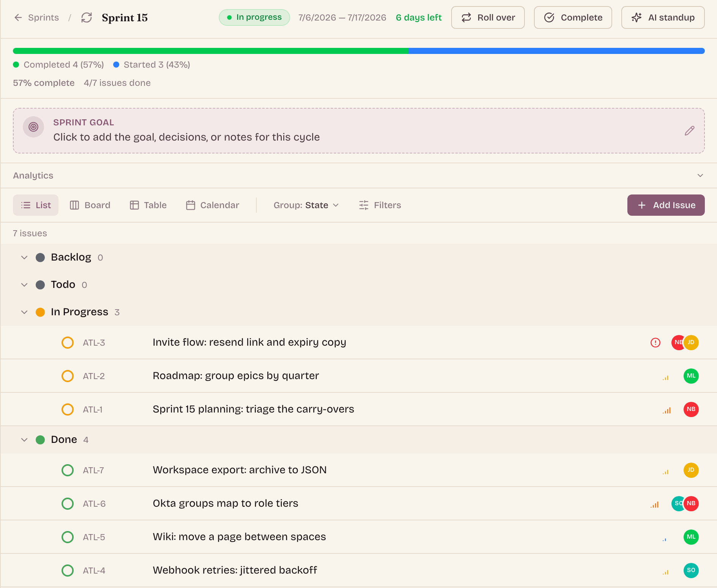The width and height of the screenshot is (717, 588).
Task: Click the Completed 4 (57%) legend entry
Action: tap(58, 65)
